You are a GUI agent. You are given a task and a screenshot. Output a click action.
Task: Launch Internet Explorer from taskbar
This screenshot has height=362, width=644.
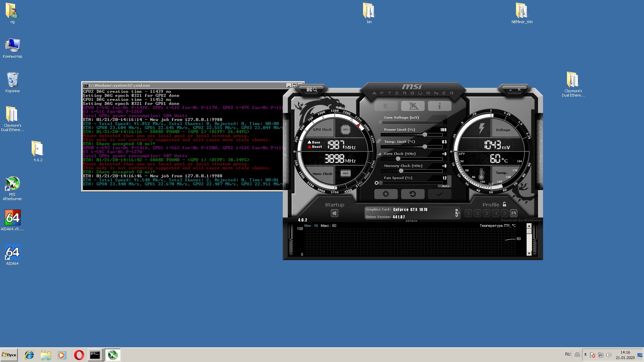pos(29,355)
